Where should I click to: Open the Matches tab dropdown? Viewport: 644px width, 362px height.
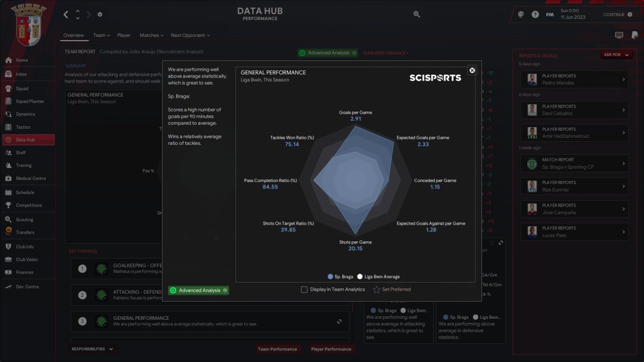coord(151,35)
